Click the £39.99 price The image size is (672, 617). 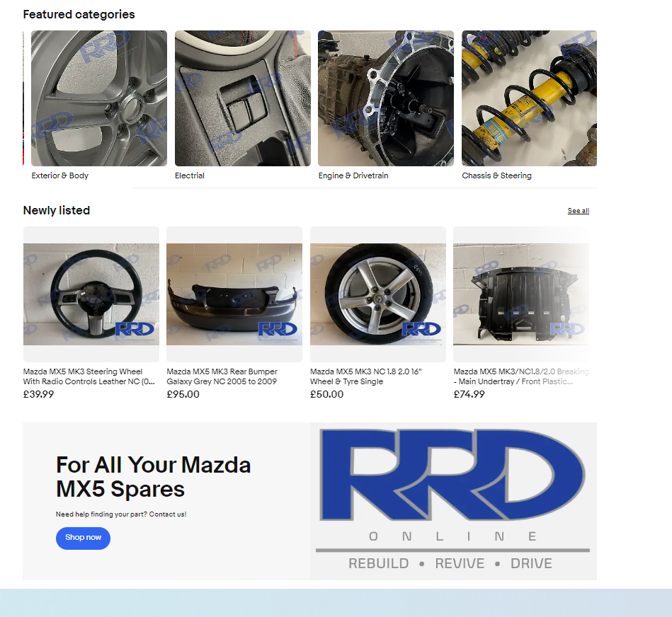coord(38,394)
